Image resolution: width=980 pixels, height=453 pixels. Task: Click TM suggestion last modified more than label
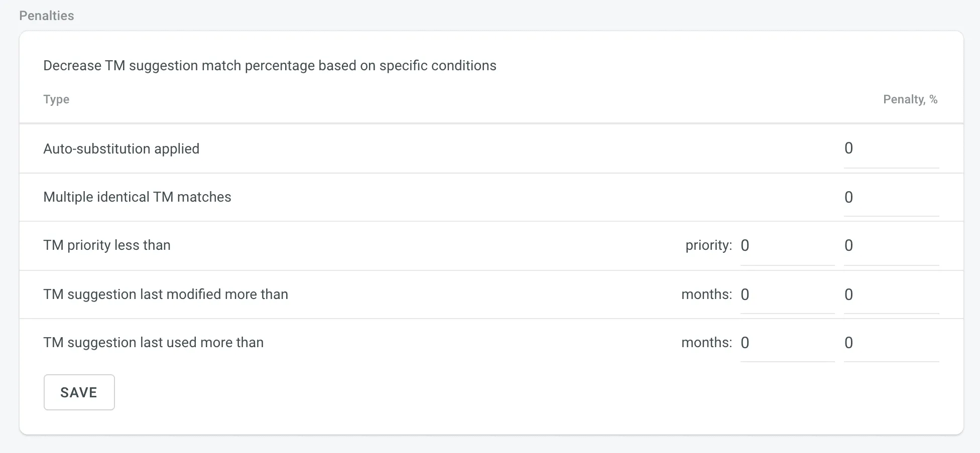coord(166,294)
